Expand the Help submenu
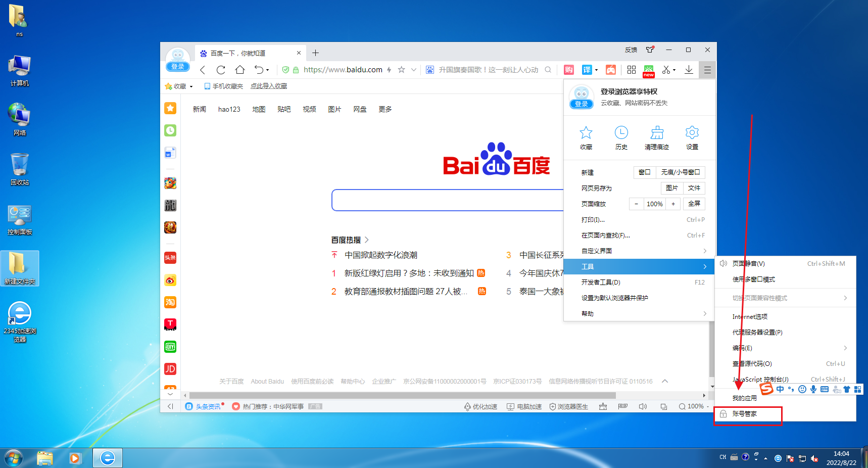This screenshot has width=868, height=468. 639,313
